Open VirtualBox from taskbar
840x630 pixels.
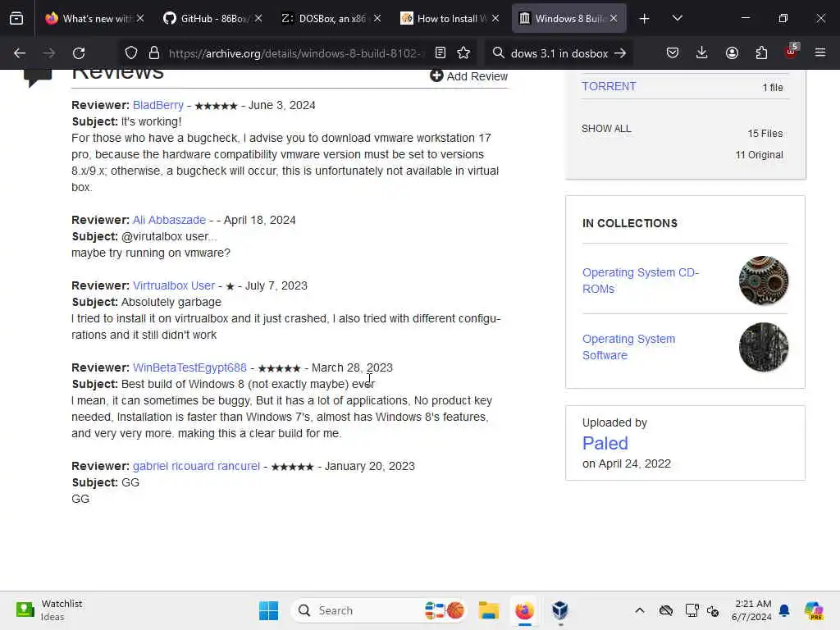coord(559,610)
